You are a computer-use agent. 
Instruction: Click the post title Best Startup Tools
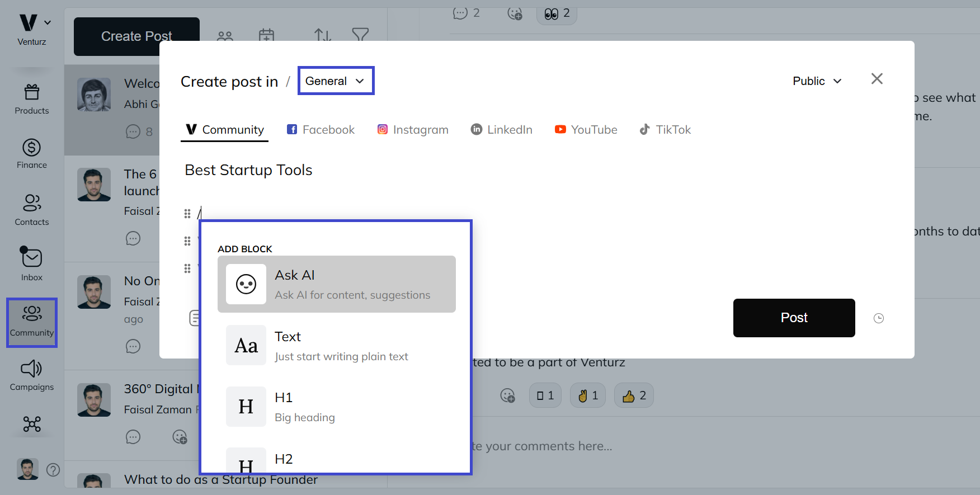tap(248, 170)
